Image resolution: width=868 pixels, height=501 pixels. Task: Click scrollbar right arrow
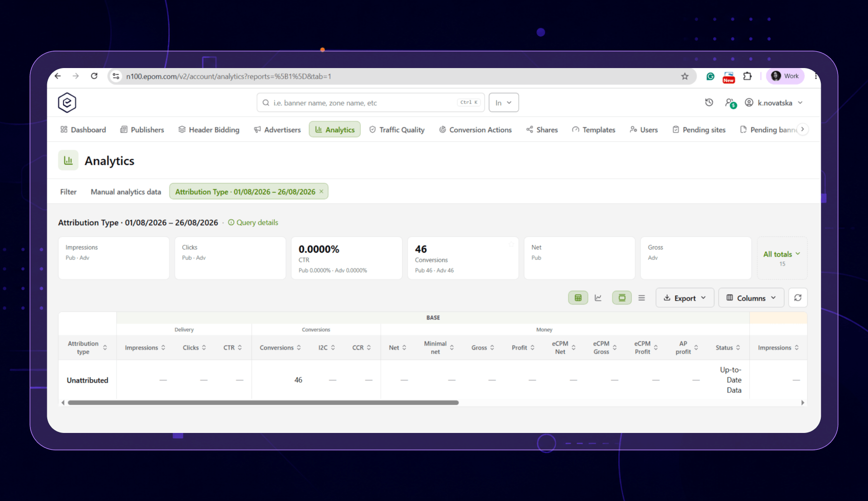[803, 403]
